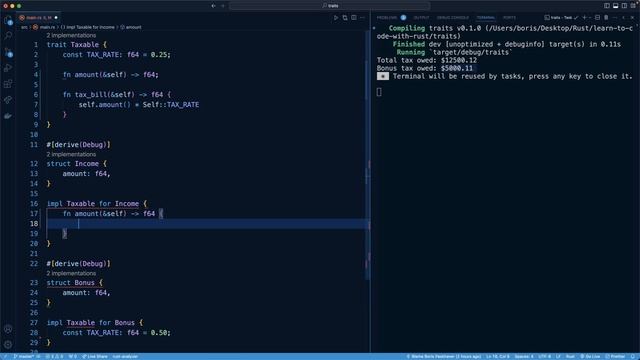640x360 pixels.
Task: Customize layout icon in title bar
Action: [633, 6]
